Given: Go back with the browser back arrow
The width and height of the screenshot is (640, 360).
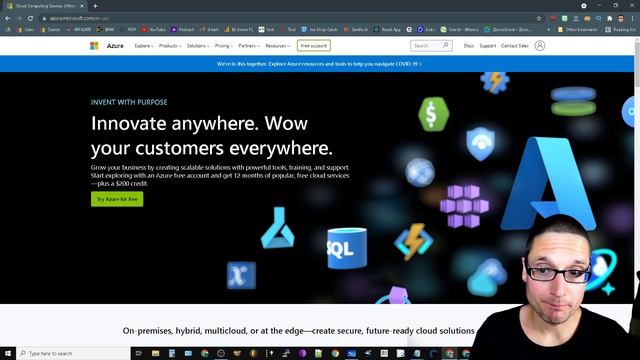Looking at the screenshot, I should click(8, 18).
